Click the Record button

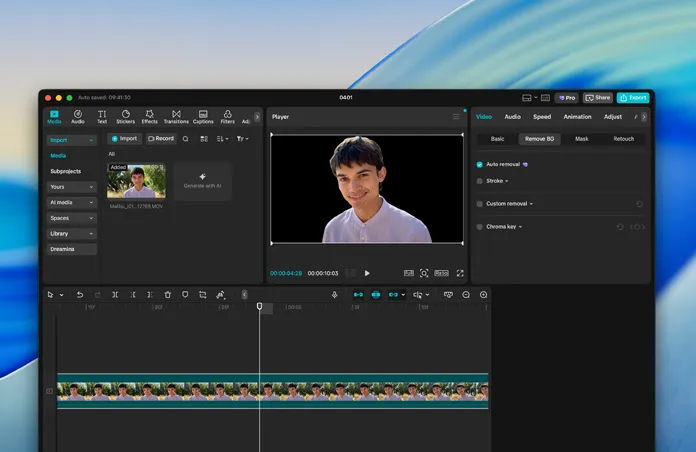click(x=161, y=139)
